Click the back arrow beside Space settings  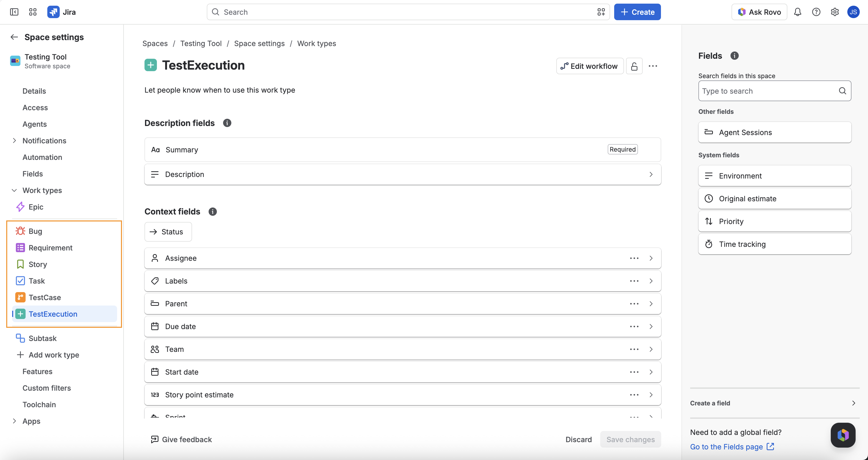click(14, 37)
